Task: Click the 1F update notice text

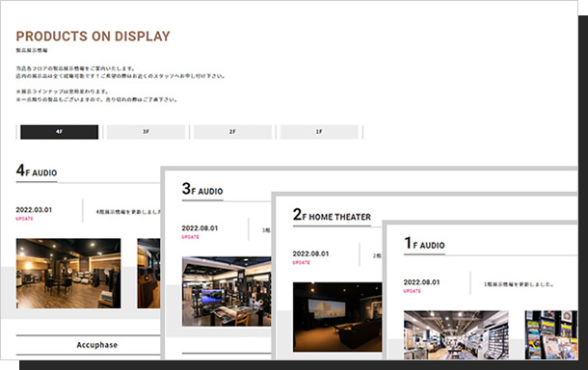Action: pyautogui.click(x=519, y=284)
